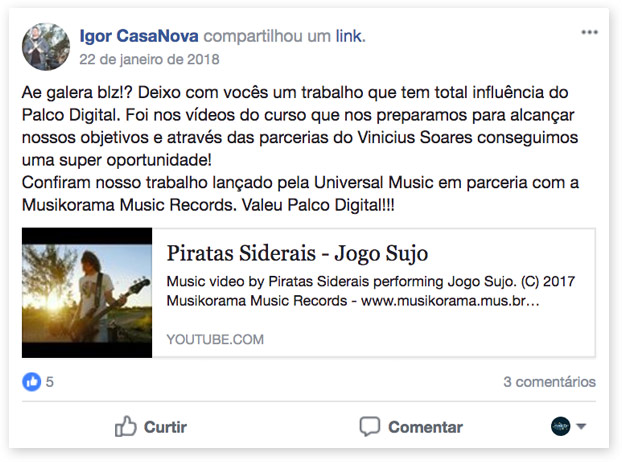Viewport: 622px width, 462px height.
Task: Click Igor CasaNova's profile picture
Action: pos(46,47)
